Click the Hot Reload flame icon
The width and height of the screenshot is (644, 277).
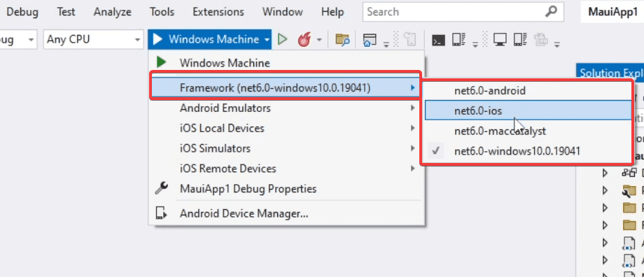click(304, 40)
